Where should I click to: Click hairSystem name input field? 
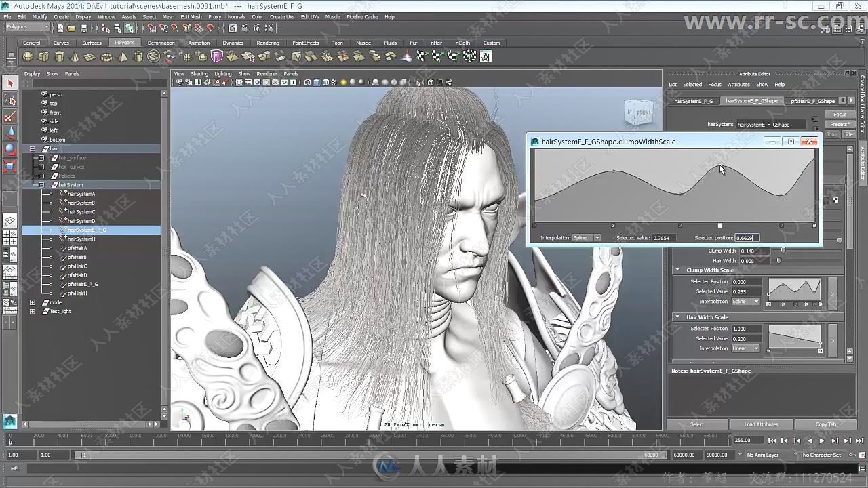[772, 125]
